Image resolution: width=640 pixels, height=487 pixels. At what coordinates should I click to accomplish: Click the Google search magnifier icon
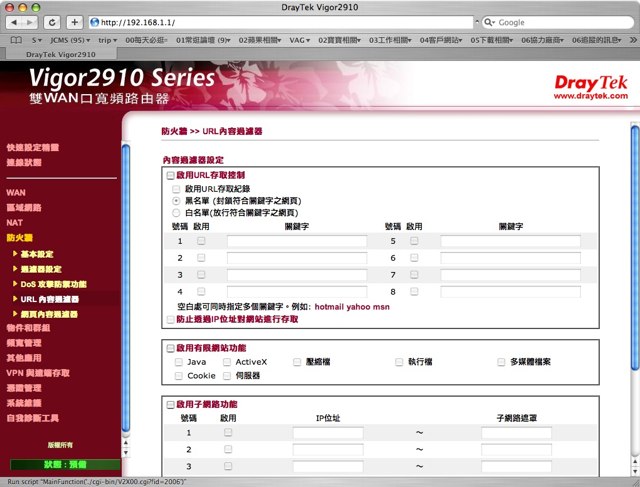[x=489, y=22]
